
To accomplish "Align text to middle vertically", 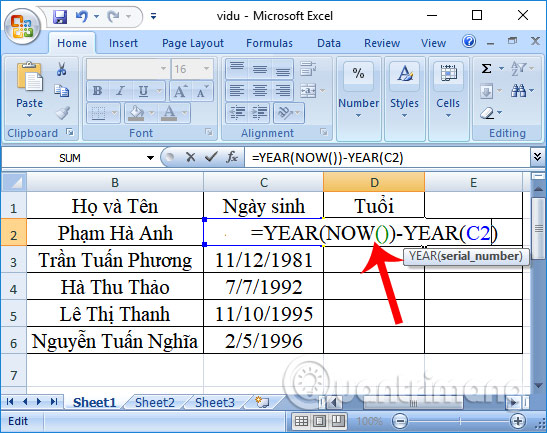I will tap(260, 69).
